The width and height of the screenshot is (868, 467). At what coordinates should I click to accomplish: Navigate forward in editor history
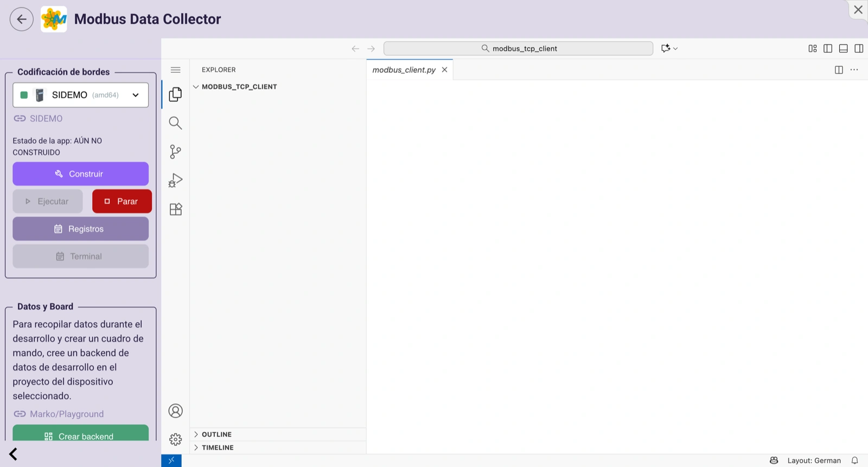[x=371, y=49]
